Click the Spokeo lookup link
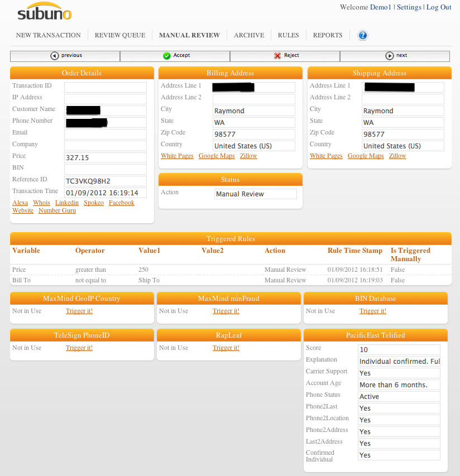Viewport: 460px width, 476px height. (x=94, y=203)
